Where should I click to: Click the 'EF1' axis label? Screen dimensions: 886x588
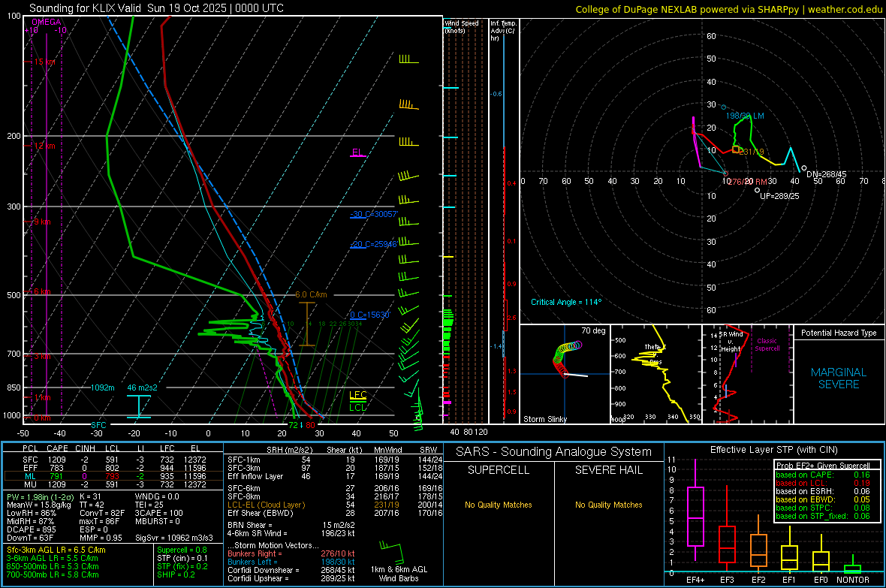coord(789,580)
